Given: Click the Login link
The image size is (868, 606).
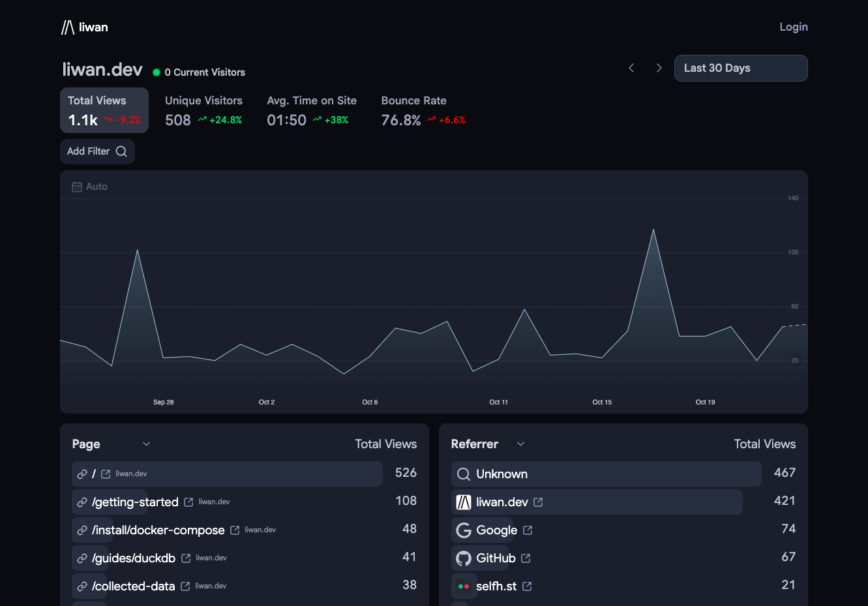Looking at the screenshot, I should click(x=794, y=27).
